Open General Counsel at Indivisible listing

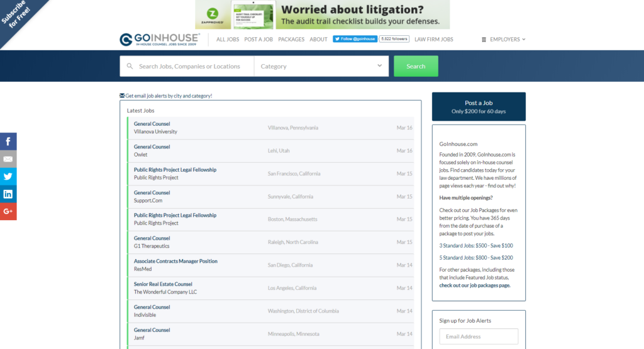(x=270, y=311)
